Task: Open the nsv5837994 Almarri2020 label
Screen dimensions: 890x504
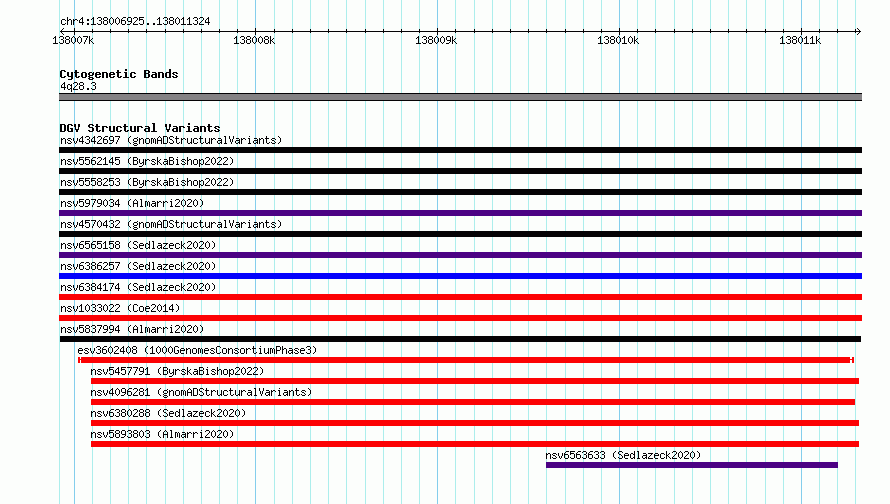Action: point(132,329)
